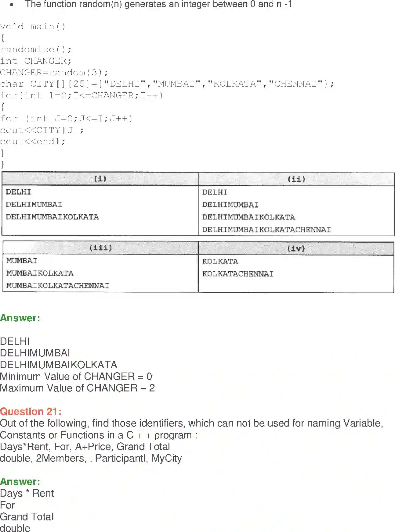This screenshot has width=395, height=532.
Task: Click "KOLKATACHENNAI" in option (iv)
Action: pos(238,274)
